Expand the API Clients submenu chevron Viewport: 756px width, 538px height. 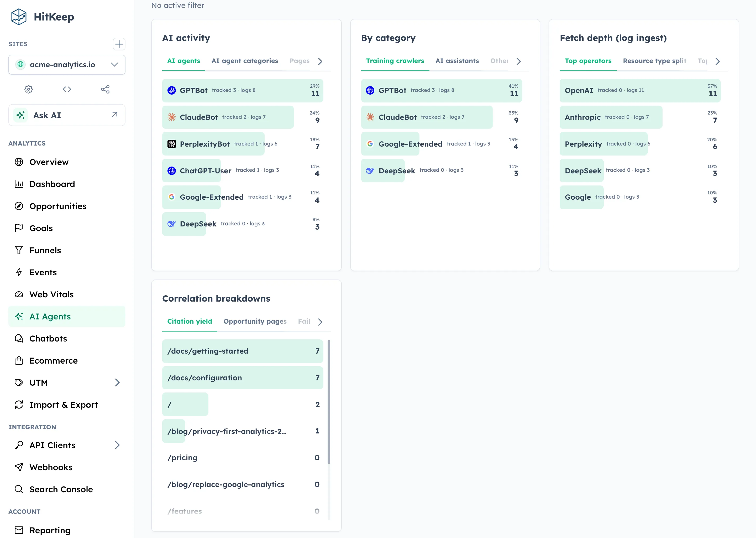(117, 445)
